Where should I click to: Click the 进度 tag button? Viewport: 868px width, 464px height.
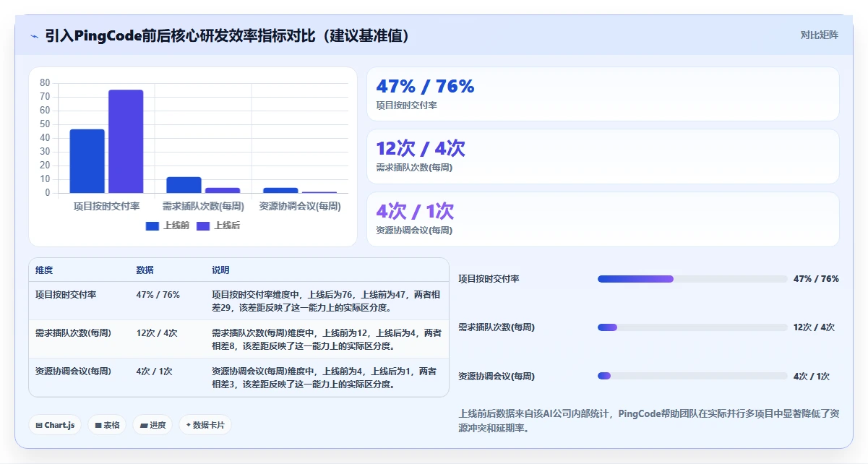click(152, 425)
